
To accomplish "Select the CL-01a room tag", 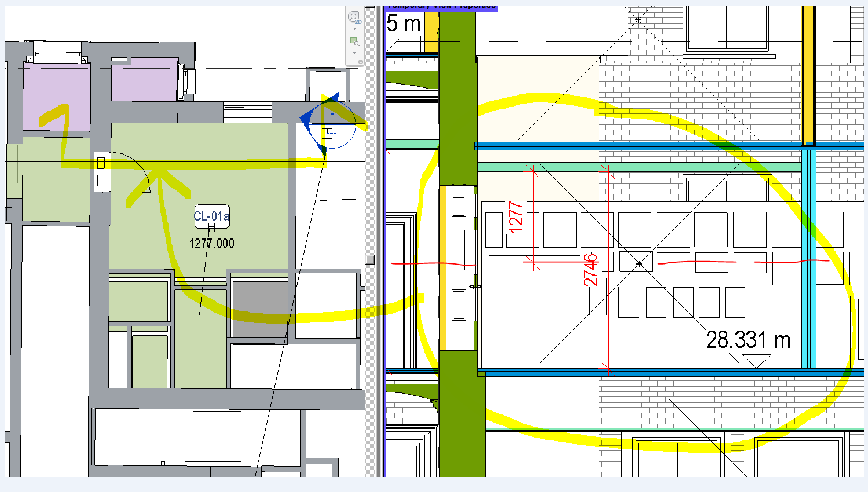I will click(x=211, y=216).
